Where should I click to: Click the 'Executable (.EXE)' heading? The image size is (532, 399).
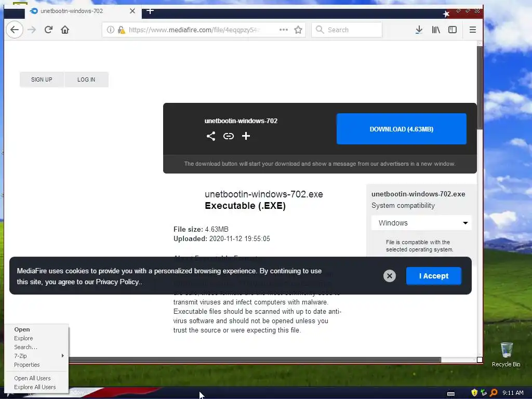click(x=245, y=206)
